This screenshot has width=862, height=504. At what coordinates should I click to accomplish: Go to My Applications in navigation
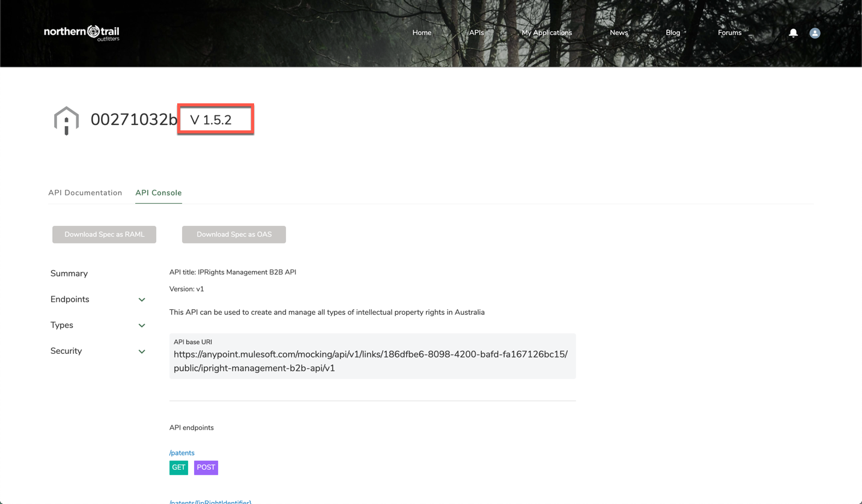[x=547, y=33]
